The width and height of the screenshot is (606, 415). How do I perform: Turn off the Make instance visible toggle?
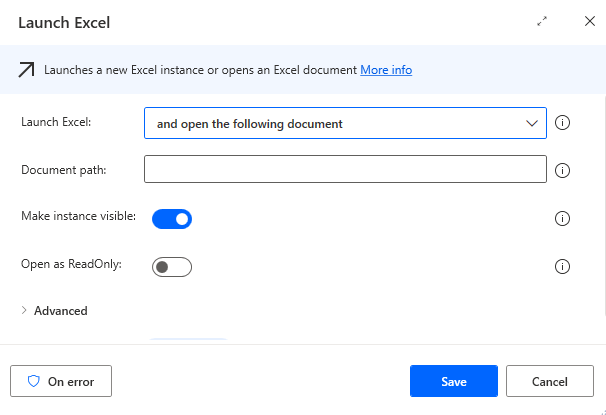(172, 219)
